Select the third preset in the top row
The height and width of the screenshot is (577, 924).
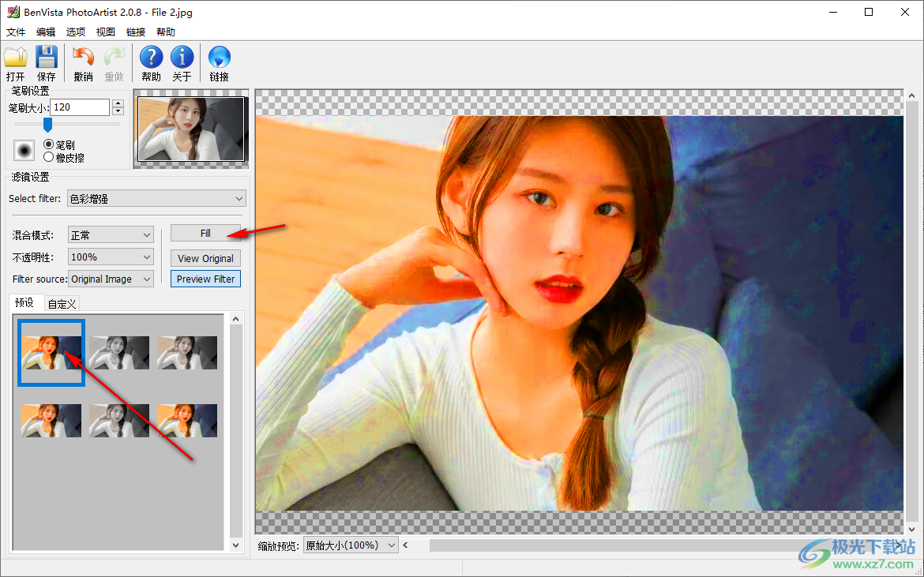point(187,353)
